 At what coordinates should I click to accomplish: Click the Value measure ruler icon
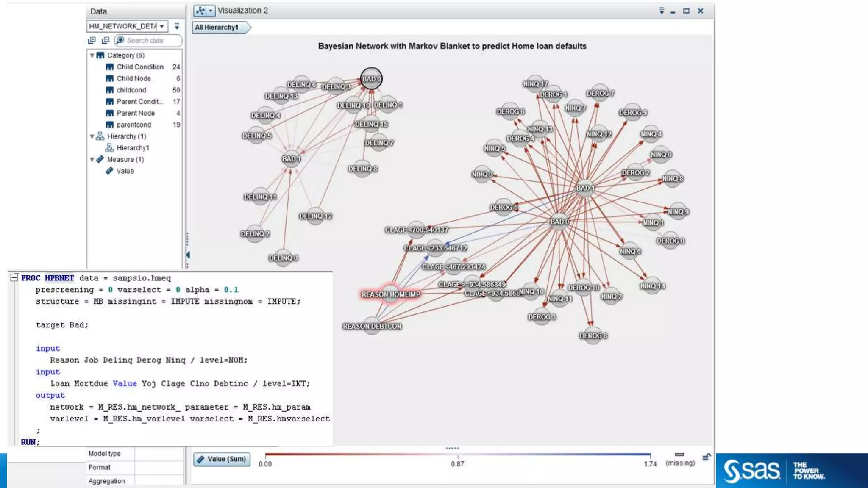(109, 171)
